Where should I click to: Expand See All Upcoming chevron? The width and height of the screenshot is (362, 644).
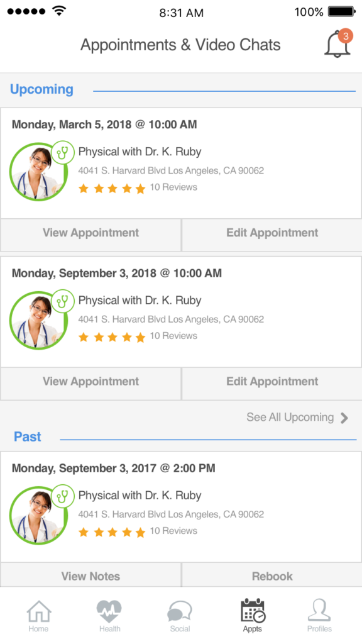coord(344,418)
